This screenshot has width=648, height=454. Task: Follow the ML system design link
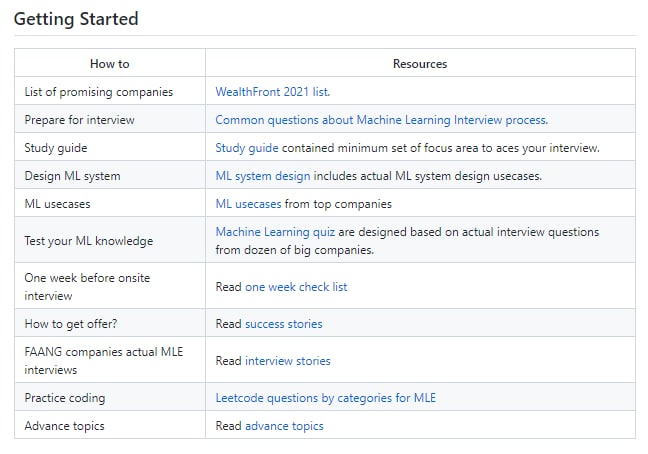point(262,175)
